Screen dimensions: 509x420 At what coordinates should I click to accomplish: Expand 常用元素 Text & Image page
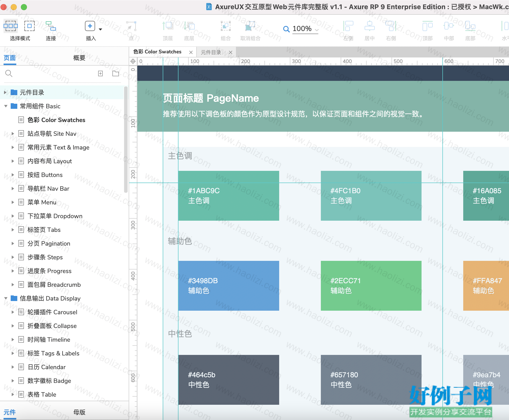[13, 147]
